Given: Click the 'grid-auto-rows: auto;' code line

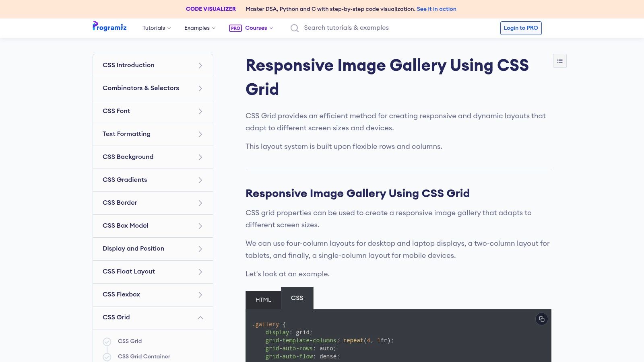Looking at the screenshot, I should click(301, 348).
